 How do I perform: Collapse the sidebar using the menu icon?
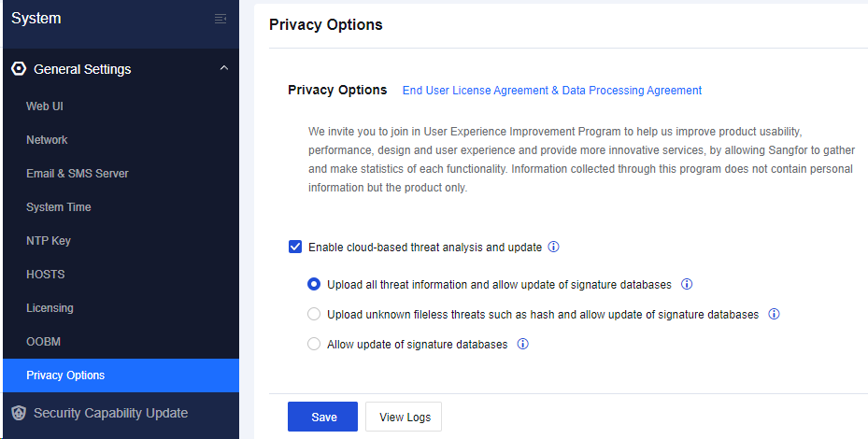coord(221,19)
